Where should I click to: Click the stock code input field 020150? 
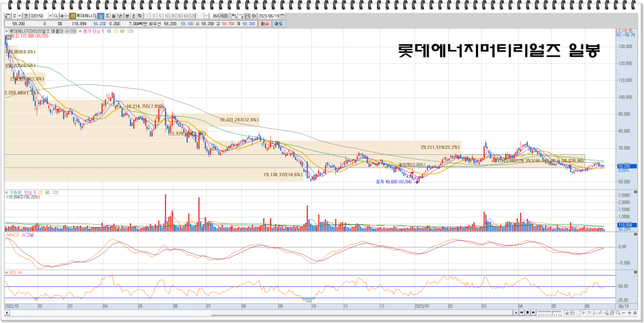pyautogui.click(x=39, y=15)
